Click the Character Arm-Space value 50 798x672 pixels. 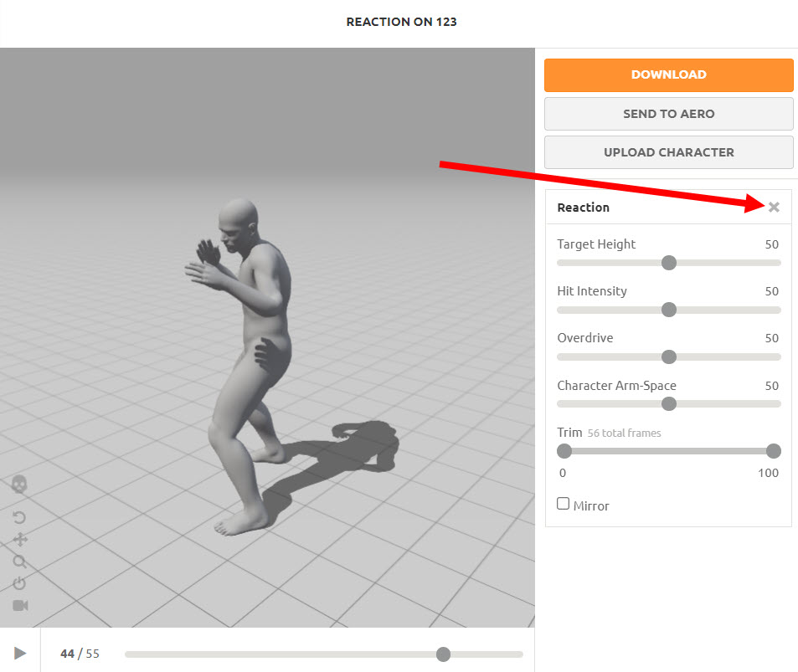[771, 386]
